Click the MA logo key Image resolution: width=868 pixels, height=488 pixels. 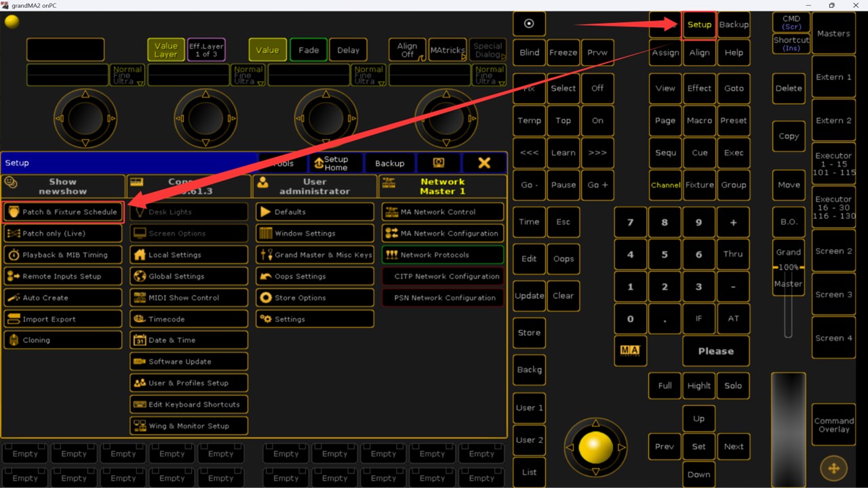pyautogui.click(x=630, y=350)
